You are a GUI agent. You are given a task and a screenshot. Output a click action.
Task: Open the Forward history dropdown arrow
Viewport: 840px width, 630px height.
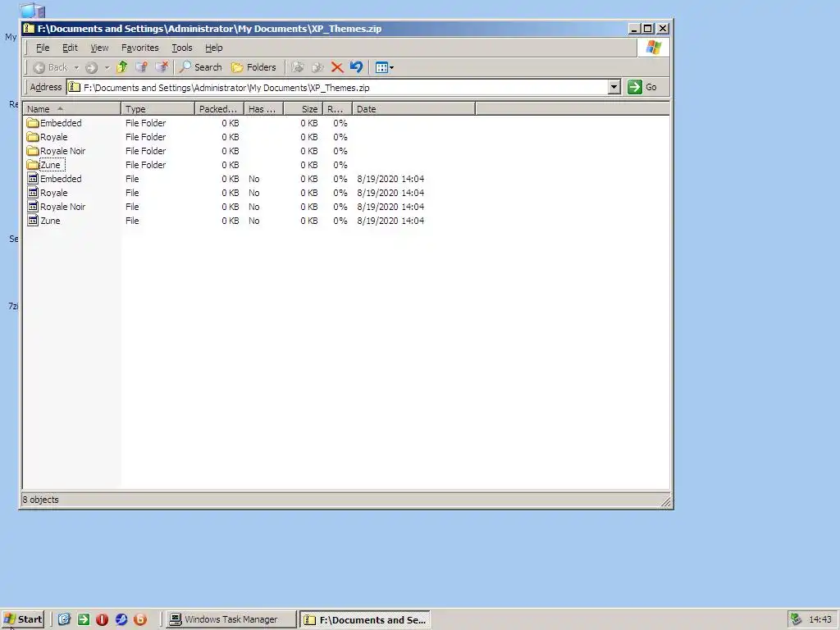107,67
